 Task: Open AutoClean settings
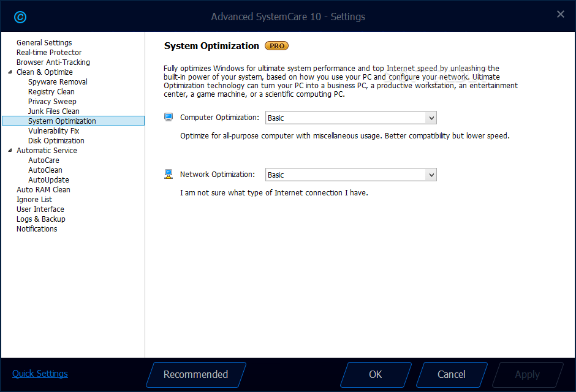[45, 170]
